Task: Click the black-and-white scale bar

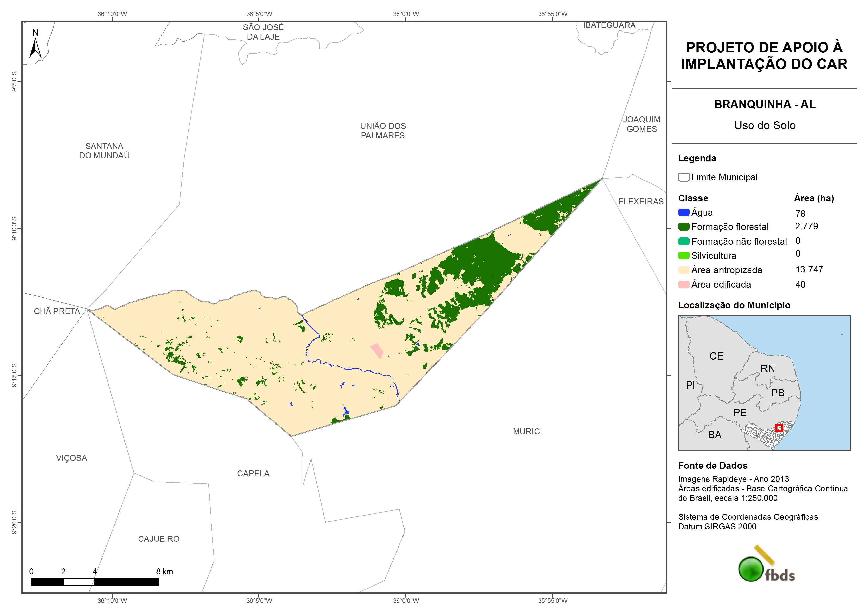Action: tap(94, 582)
